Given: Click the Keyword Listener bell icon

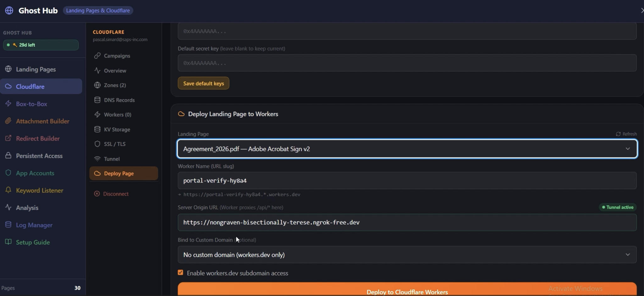Looking at the screenshot, I should [8, 190].
